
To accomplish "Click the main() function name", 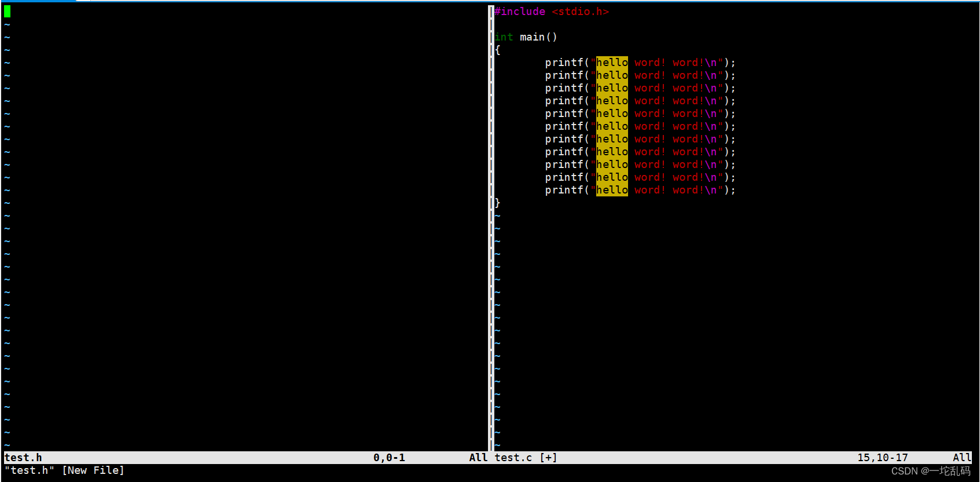I will tap(538, 37).
